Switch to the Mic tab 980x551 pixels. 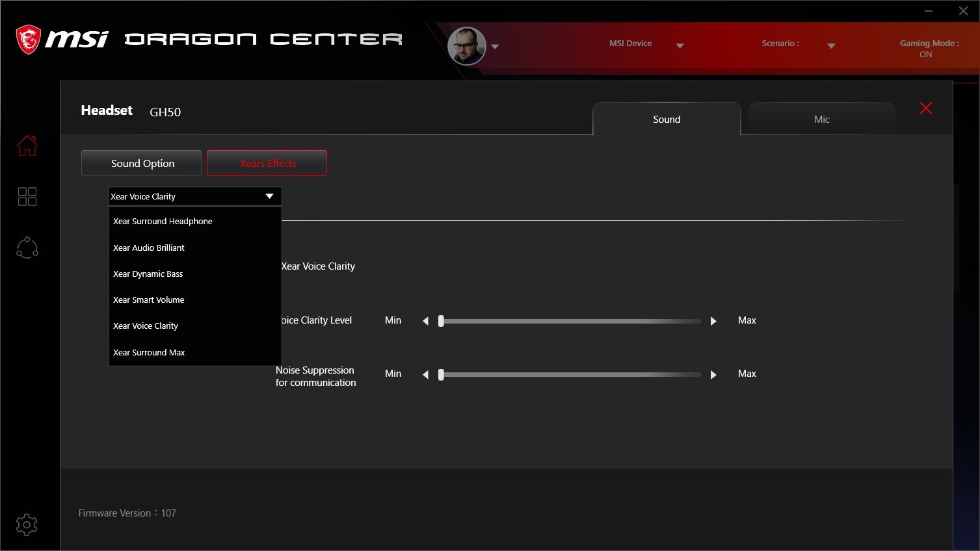[x=822, y=119]
